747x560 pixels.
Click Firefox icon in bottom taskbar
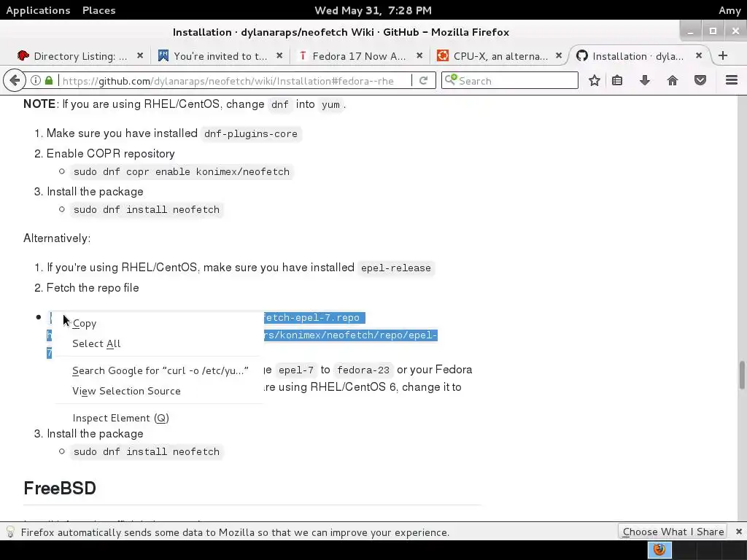coord(659,550)
